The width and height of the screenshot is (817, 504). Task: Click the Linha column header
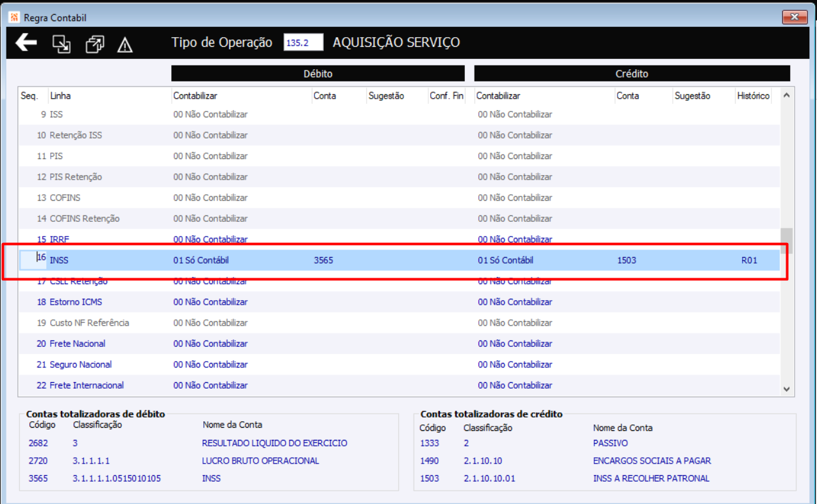60,96
